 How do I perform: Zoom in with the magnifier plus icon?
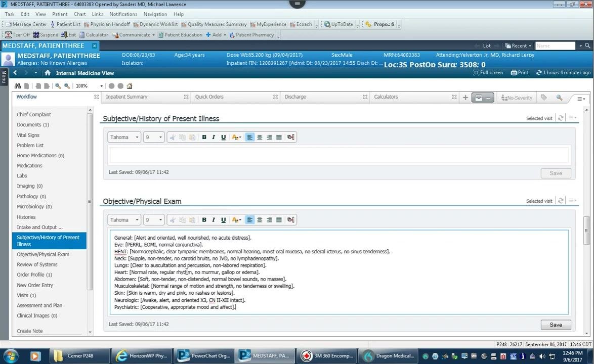pyautogui.click(x=67, y=86)
